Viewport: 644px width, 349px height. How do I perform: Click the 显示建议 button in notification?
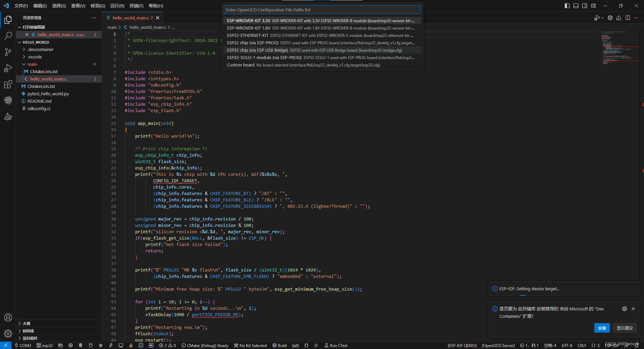625,328
